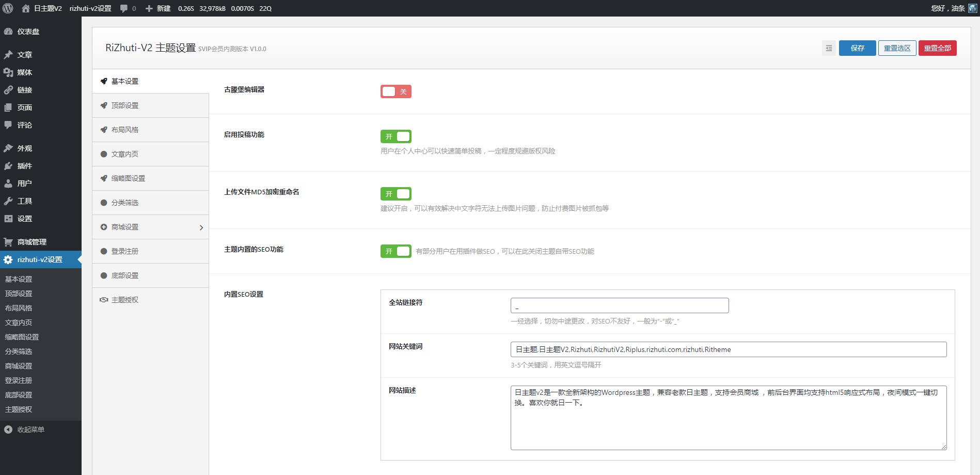Screen dimensions: 980x475
Task: Expand the 商城设置 tab chevron arrow
Action: (x=201, y=227)
